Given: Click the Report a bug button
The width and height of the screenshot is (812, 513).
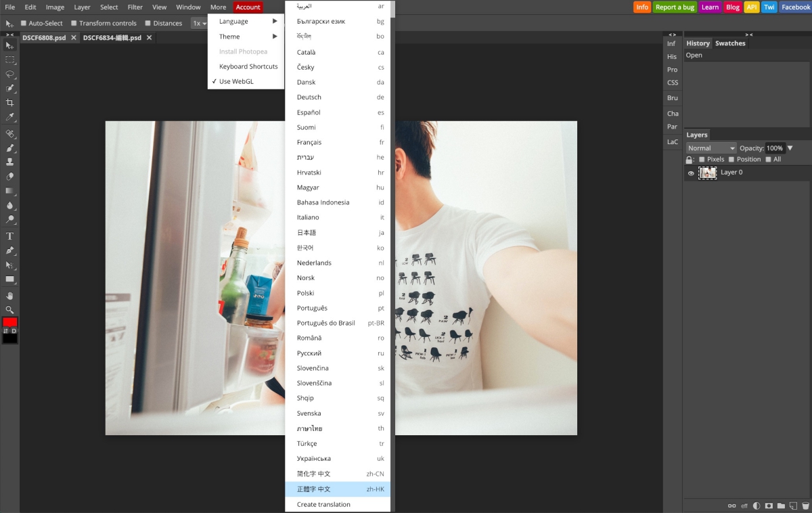Looking at the screenshot, I should (x=675, y=7).
